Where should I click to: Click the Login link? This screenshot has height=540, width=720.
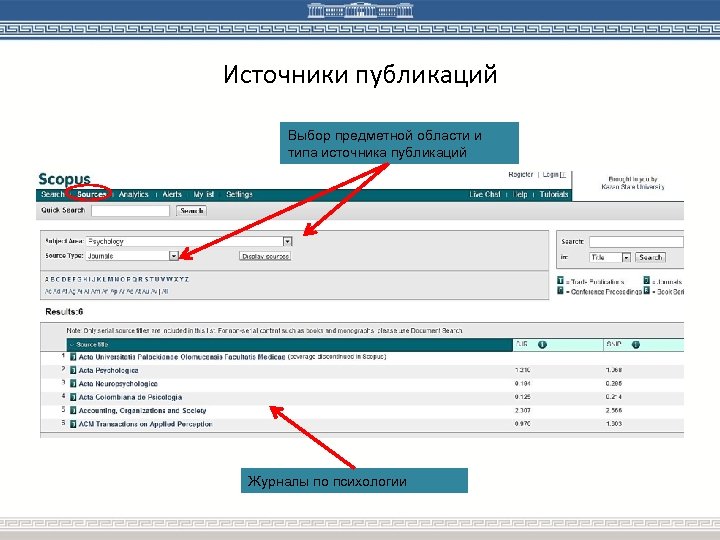(551, 174)
